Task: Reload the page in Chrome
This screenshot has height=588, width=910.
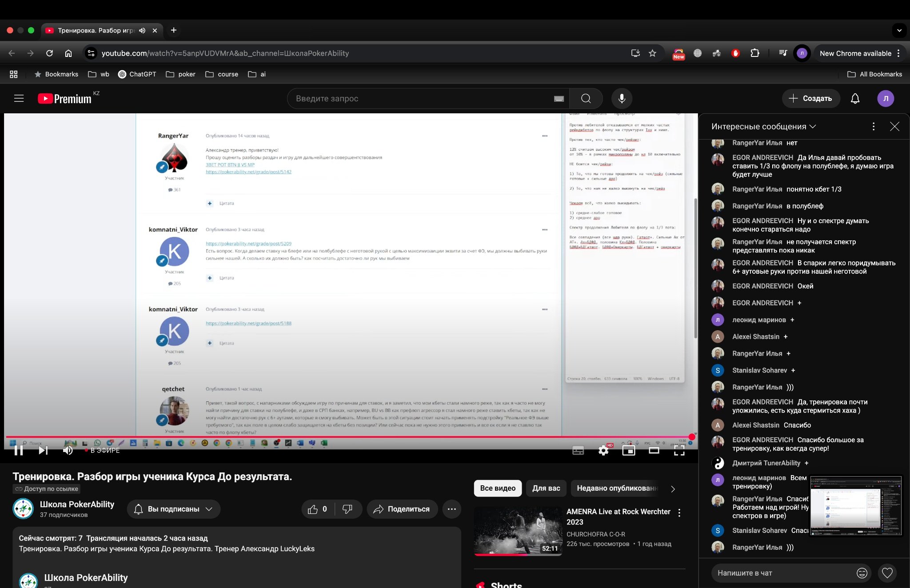Action: pos(49,53)
